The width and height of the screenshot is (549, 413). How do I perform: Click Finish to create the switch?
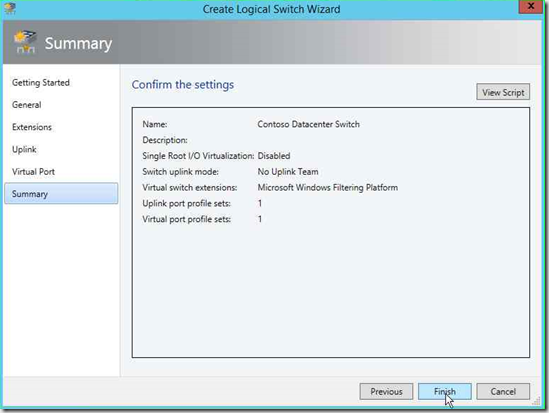445,391
